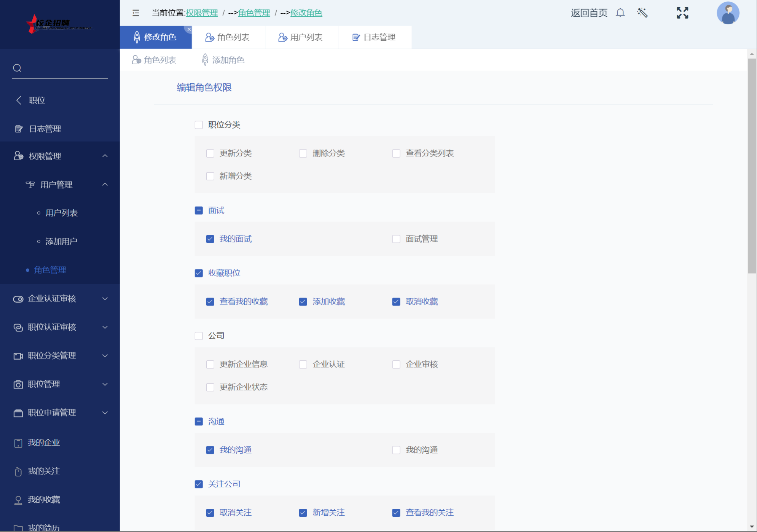The image size is (757, 532).
Task: Uncheck the 我的面试 checkbox
Action: click(210, 239)
